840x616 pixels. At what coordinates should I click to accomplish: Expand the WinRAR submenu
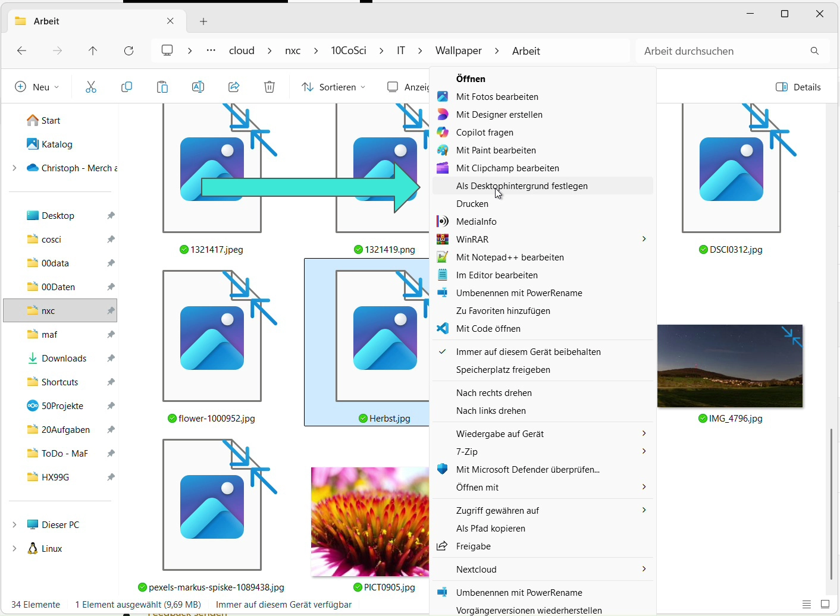[x=644, y=239]
